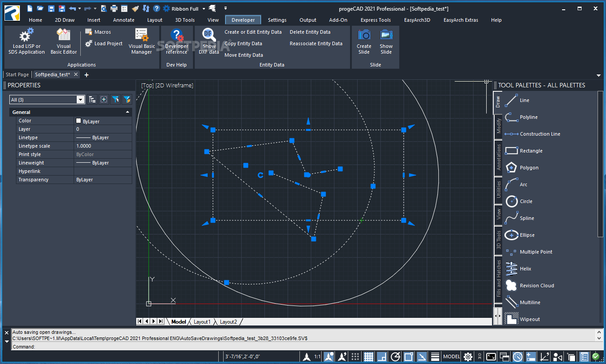Collapse the General properties section

pos(128,112)
